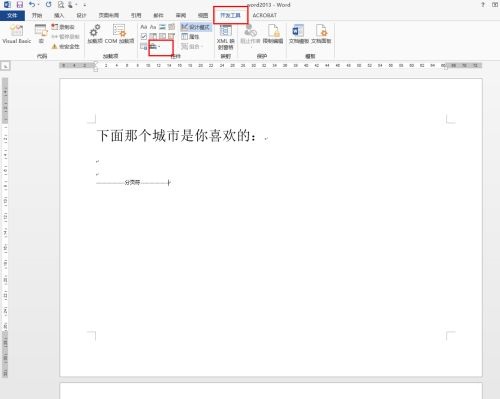Expand the undo history dropdown arrow
Screen dimensions: 500x399
click(x=38, y=5)
